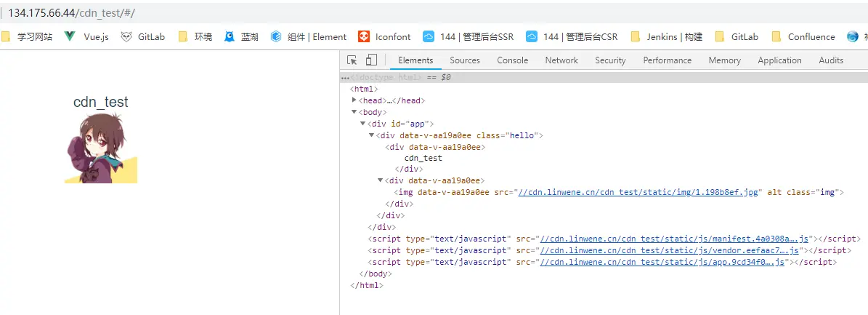Open the GitLab folder bookmark after Jenkins

pyautogui.click(x=737, y=36)
